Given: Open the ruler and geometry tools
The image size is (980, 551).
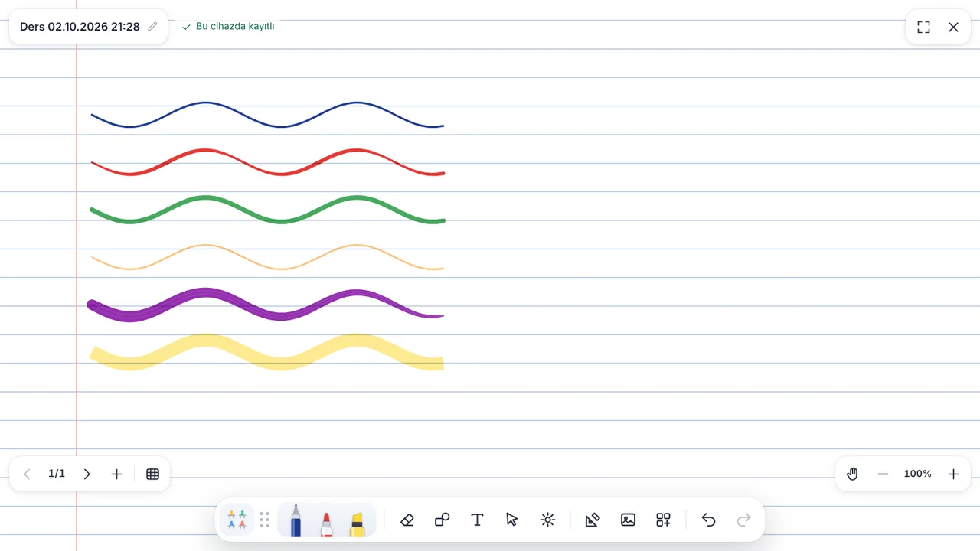Looking at the screenshot, I should tap(593, 520).
